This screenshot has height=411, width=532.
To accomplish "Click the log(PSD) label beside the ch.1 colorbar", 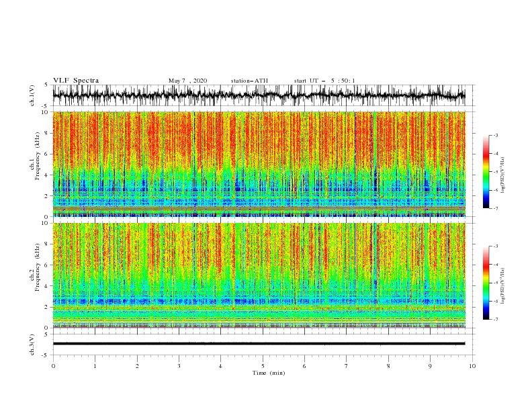I will tap(504, 175).
